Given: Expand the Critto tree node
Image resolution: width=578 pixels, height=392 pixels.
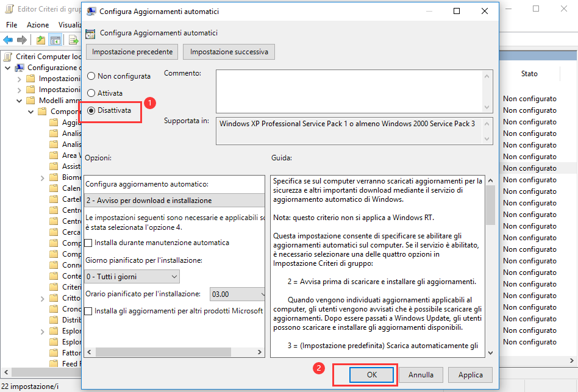Looking at the screenshot, I should pos(43,298).
